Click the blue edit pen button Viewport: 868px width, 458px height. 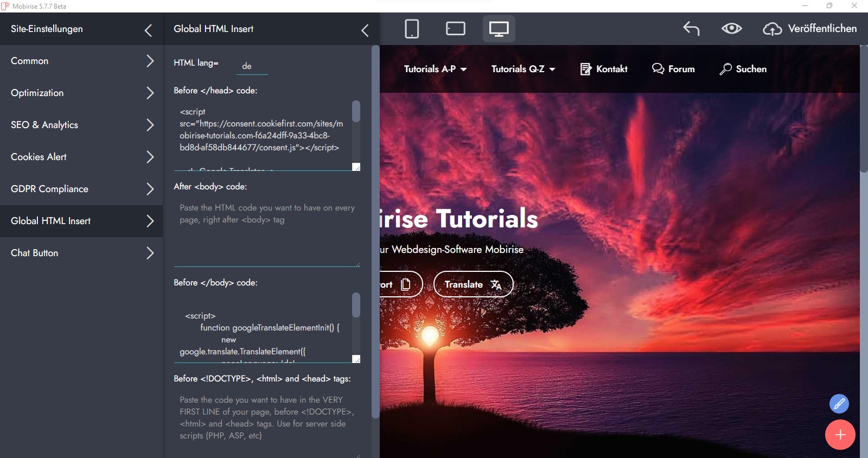[839, 404]
